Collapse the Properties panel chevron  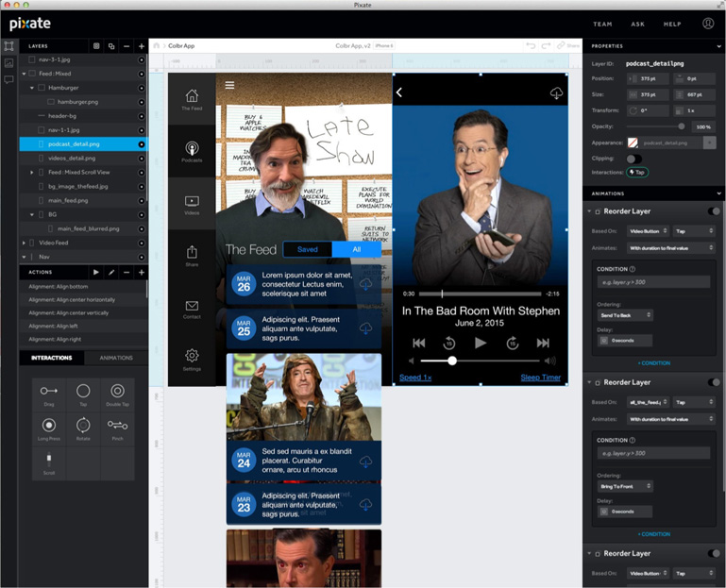click(x=718, y=46)
